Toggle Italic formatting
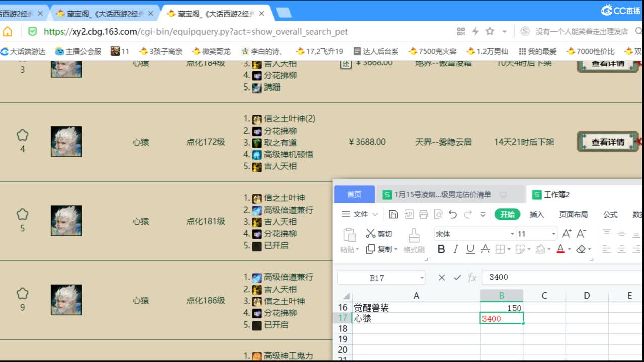 pyautogui.click(x=456, y=249)
